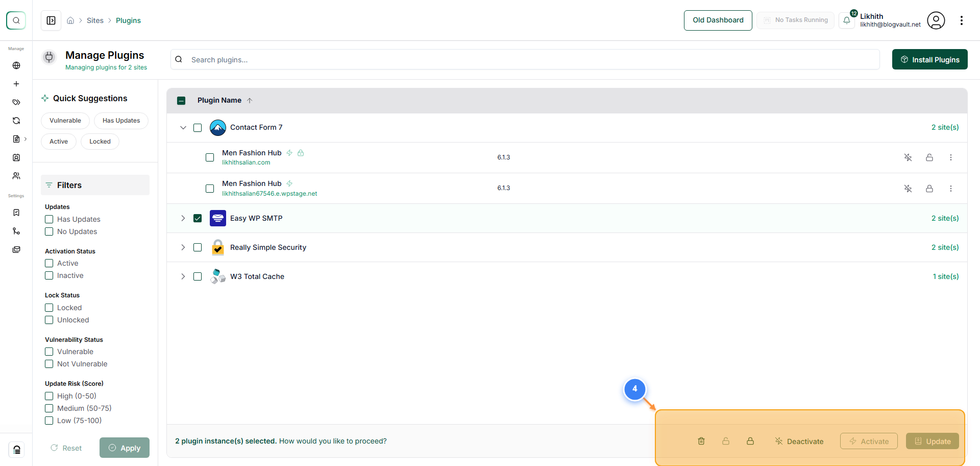Click the plus icon to add a site
Viewport: 980px width, 466px height.
tap(16, 84)
